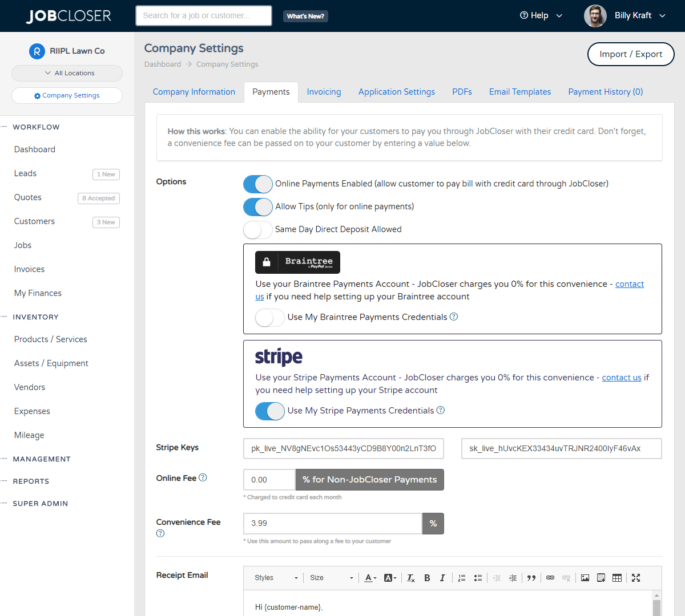Open the Styles dropdown in email editor
The height and width of the screenshot is (616, 685).
point(274,578)
